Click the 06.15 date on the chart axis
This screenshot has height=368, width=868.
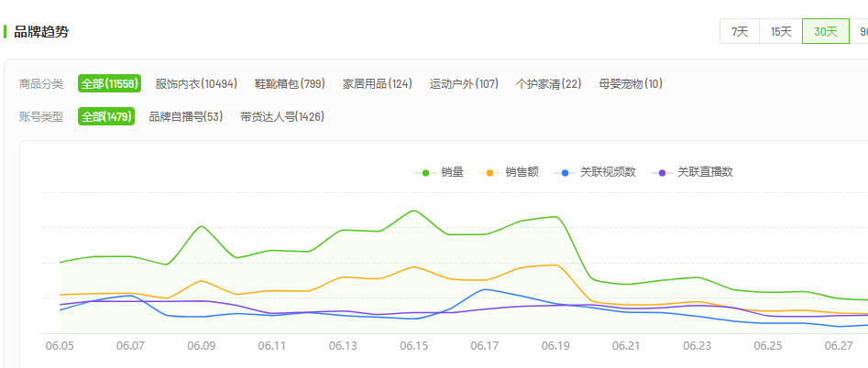414,346
